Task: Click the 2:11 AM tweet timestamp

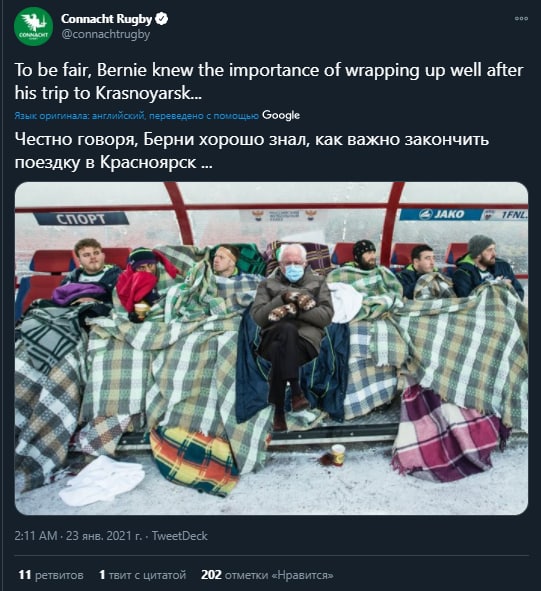Action: [x=36, y=536]
